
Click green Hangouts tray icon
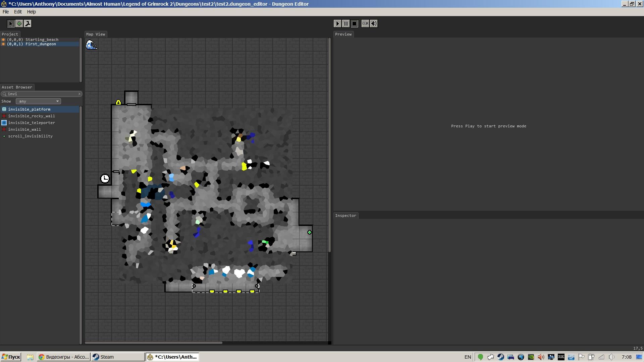click(480, 357)
